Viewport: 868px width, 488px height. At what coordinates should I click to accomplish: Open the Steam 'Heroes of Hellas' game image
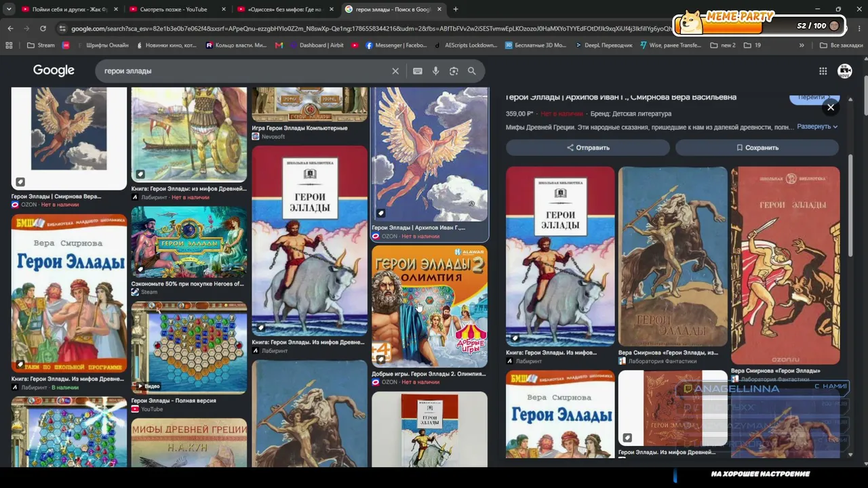(x=189, y=242)
